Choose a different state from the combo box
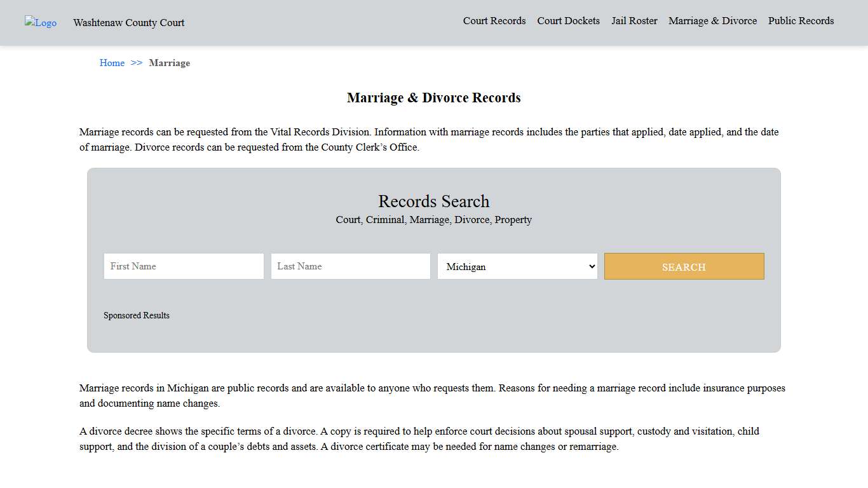The height and width of the screenshot is (488, 868). (517, 266)
